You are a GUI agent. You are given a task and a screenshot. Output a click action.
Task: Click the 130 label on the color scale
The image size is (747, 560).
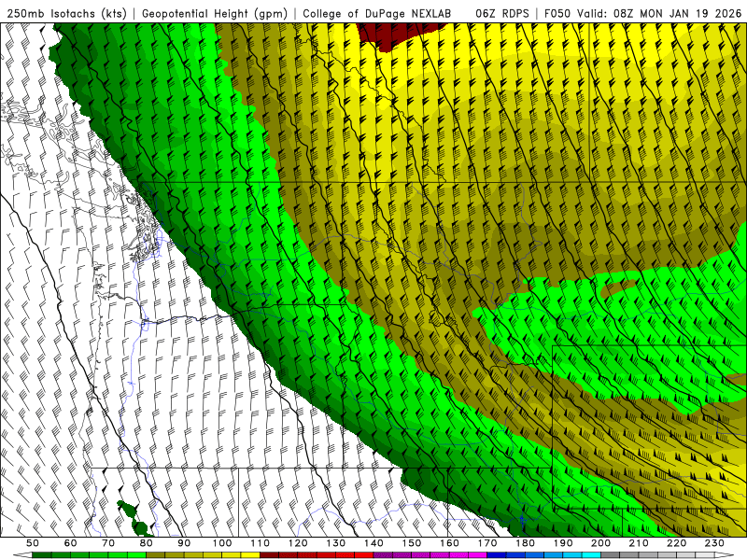click(x=336, y=543)
